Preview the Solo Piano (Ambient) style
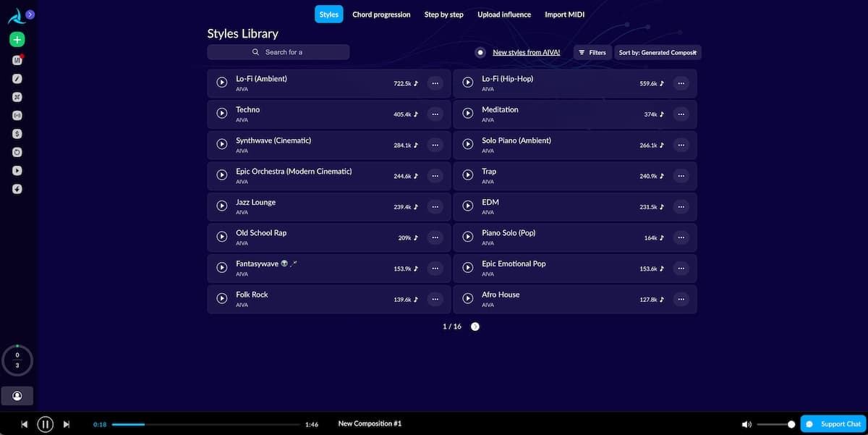The width and height of the screenshot is (868, 435). coord(468,145)
